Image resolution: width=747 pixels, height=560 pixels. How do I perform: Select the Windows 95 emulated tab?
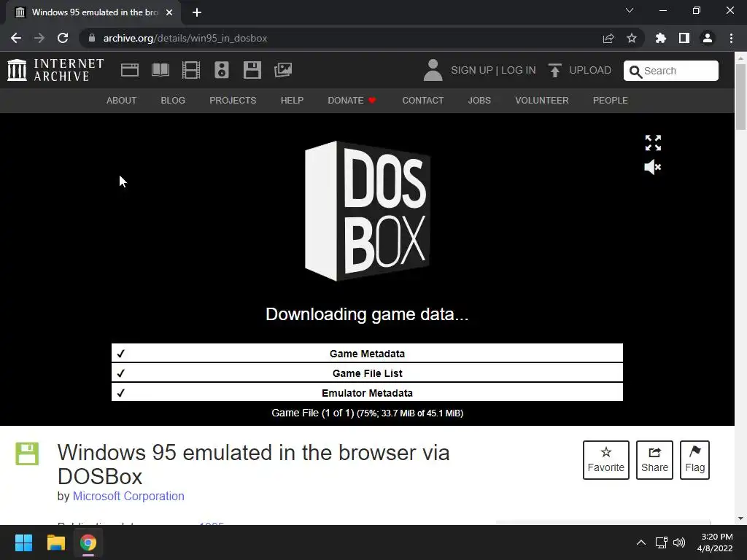pyautogui.click(x=93, y=12)
